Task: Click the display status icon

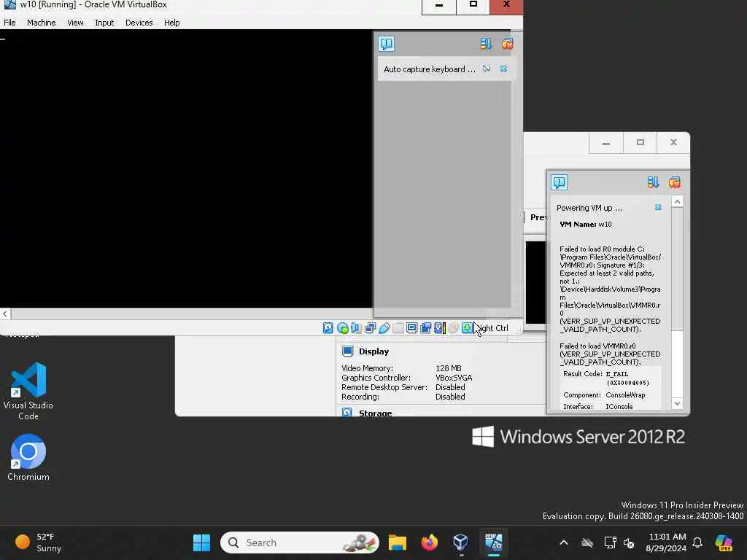Action: (411, 327)
